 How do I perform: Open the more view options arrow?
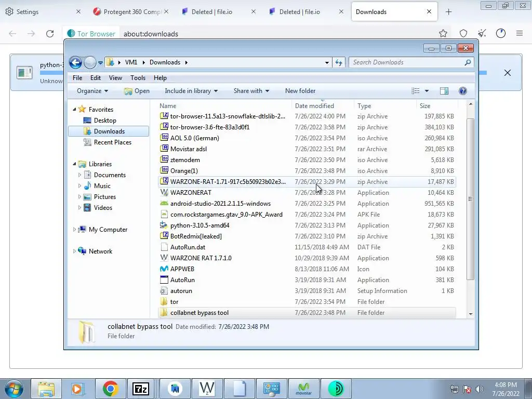pyautogui.click(x=427, y=91)
